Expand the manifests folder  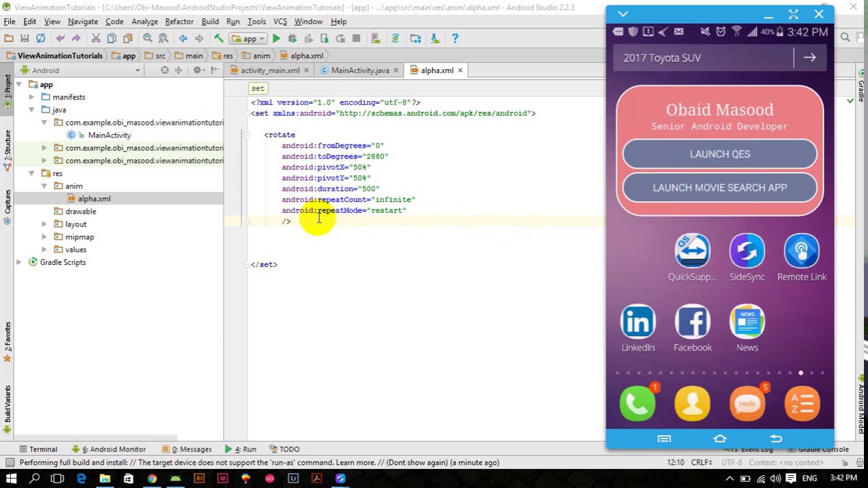[31, 98]
